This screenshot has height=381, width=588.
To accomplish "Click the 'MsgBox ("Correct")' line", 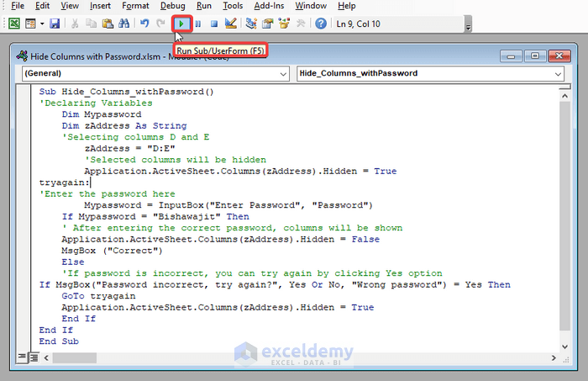I will [x=112, y=251].
